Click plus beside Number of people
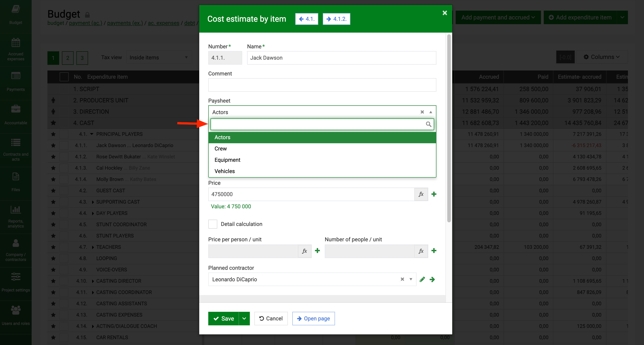644x345 pixels. pos(434,251)
